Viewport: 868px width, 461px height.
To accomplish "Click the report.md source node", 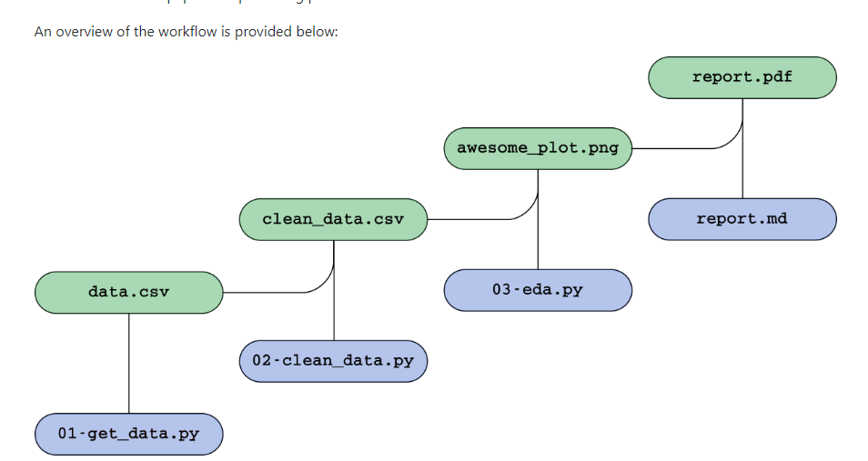I will (x=742, y=219).
